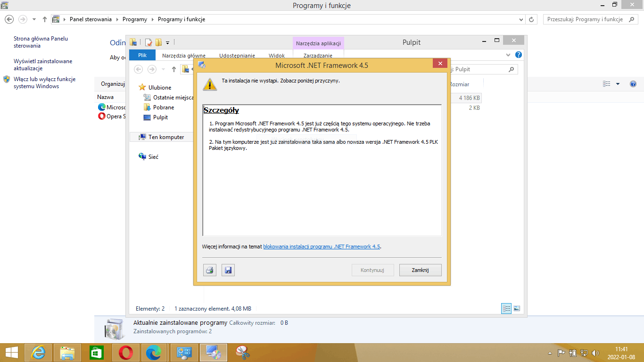Viewport: 644px width, 362px height.
Task: Switch to Control Panel on the taskbar
Action: [x=184, y=353]
